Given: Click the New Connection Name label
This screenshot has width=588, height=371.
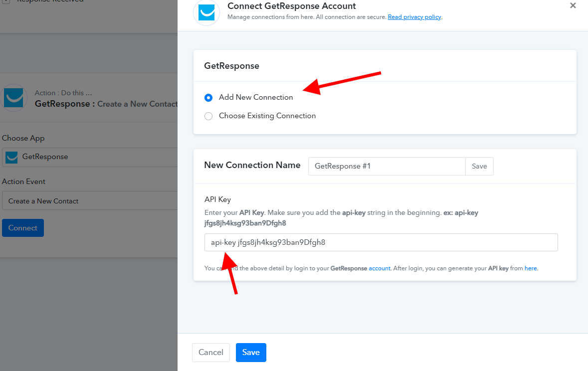Looking at the screenshot, I should coord(252,165).
